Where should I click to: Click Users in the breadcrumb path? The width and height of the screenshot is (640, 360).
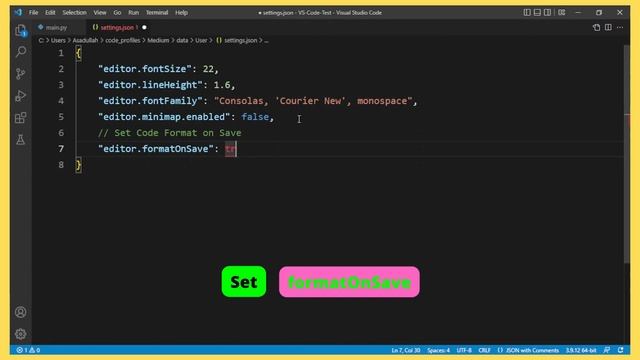click(58, 40)
